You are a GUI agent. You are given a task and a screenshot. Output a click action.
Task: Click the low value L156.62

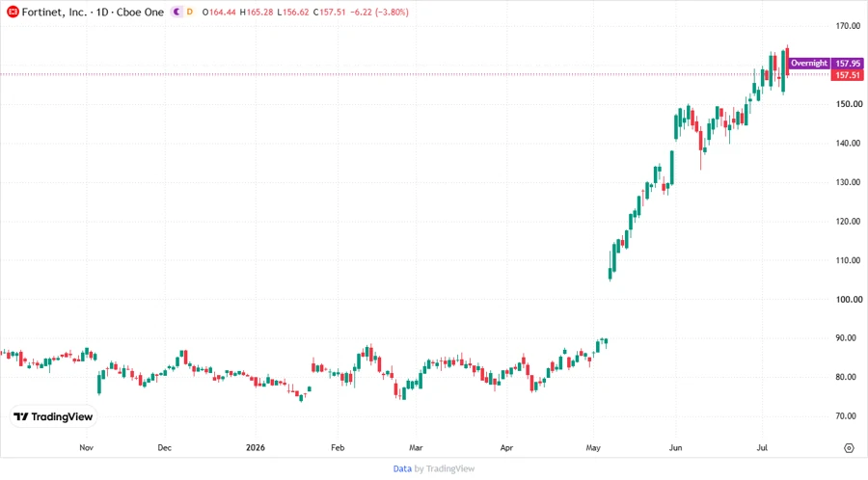click(x=293, y=13)
